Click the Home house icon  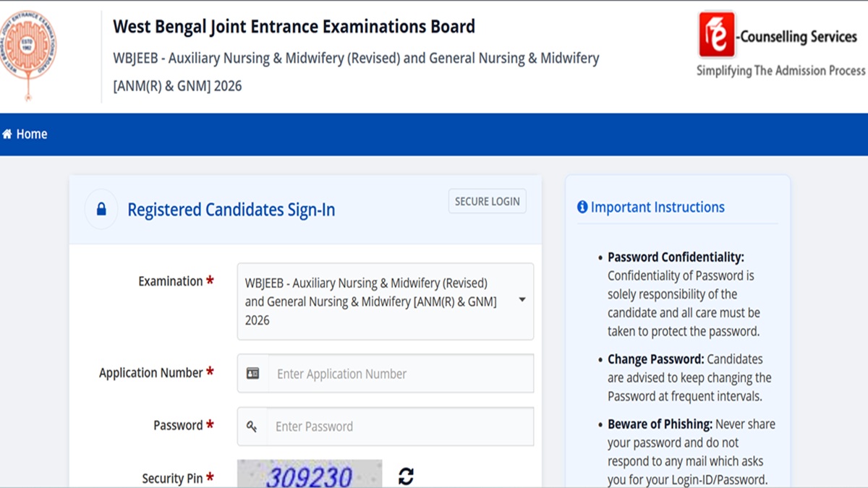(x=7, y=134)
